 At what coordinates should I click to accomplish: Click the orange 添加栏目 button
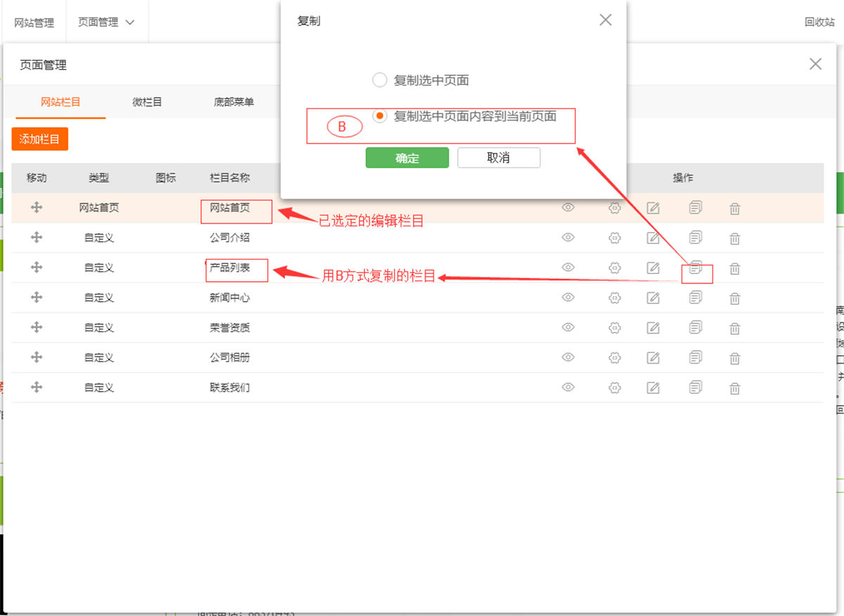(x=39, y=139)
